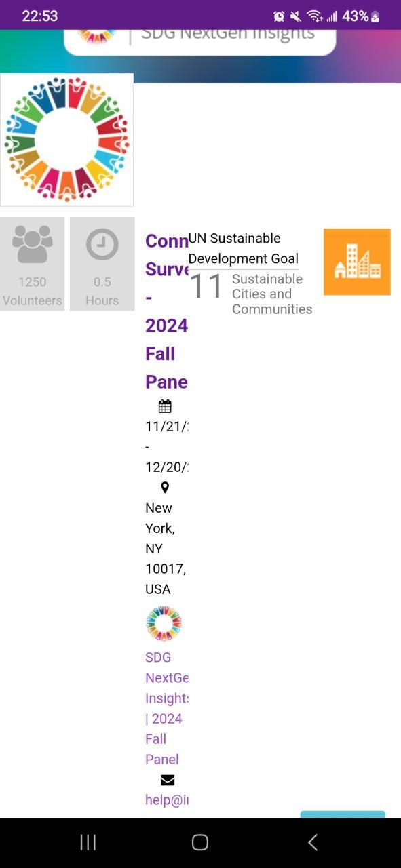Screen dimensions: 401x868
Task: Tap the teal button at screen bottom
Action: (343, 814)
